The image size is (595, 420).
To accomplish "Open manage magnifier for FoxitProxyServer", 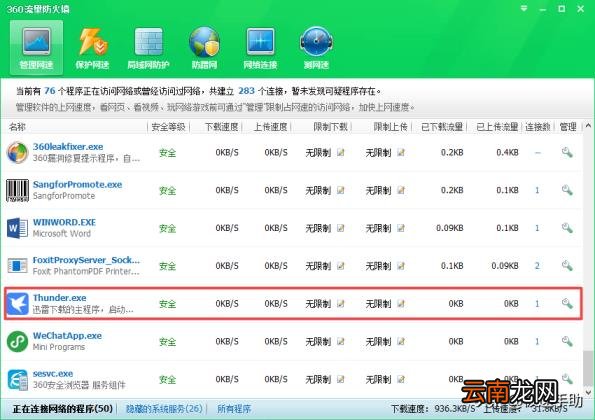I will (x=567, y=266).
